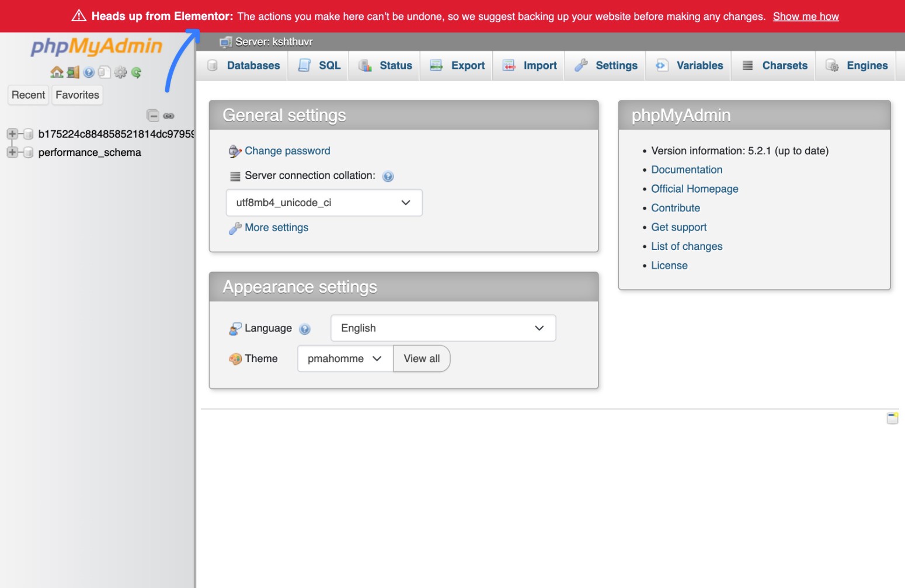
Task: Click the log out (exit door) icon
Action: 73,72
